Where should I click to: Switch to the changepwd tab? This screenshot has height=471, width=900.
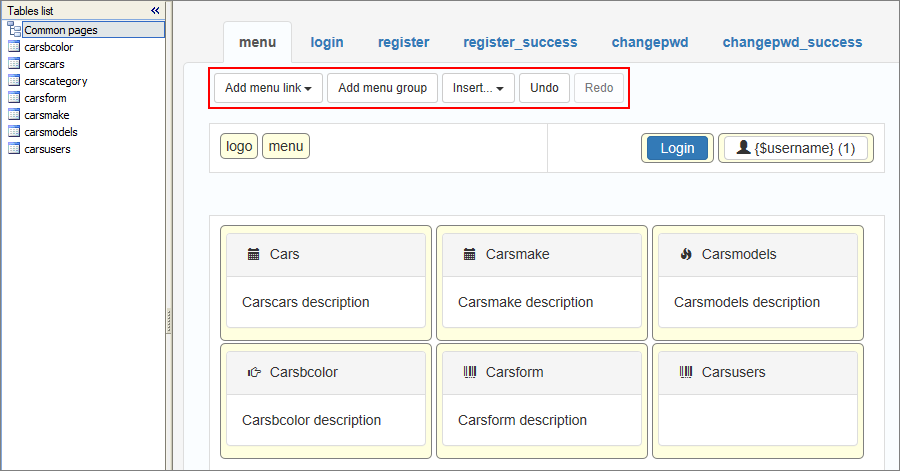[650, 42]
